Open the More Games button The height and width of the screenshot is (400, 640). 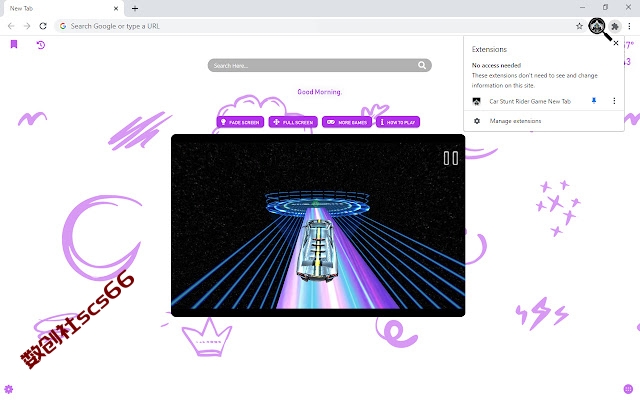click(x=347, y=122)
